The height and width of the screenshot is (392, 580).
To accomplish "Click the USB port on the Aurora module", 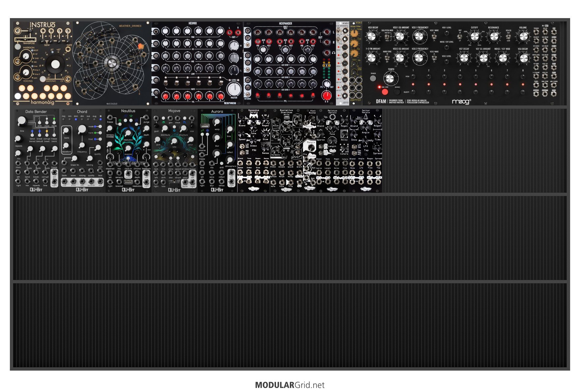I will coord(205,126).
